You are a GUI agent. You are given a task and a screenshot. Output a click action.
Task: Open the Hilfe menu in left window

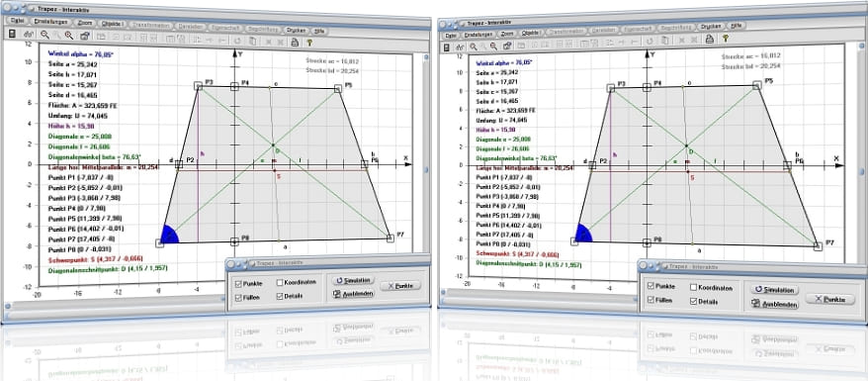click(x=319, y=31)
